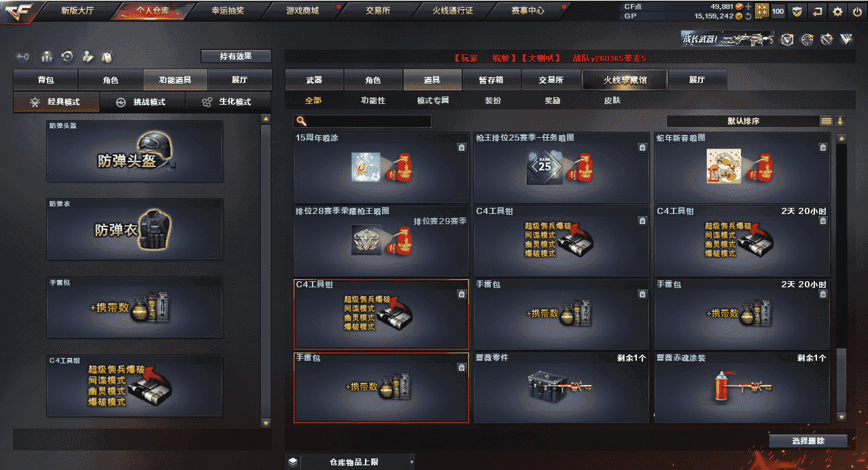Click the podium ranking icon

tap(47, 56)
